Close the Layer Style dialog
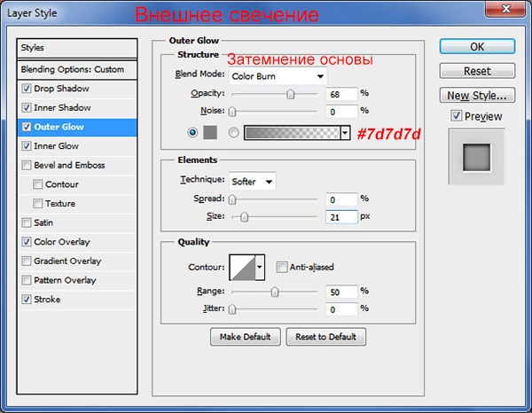Screen dimensions: 532x413 (x=505, y=8)
